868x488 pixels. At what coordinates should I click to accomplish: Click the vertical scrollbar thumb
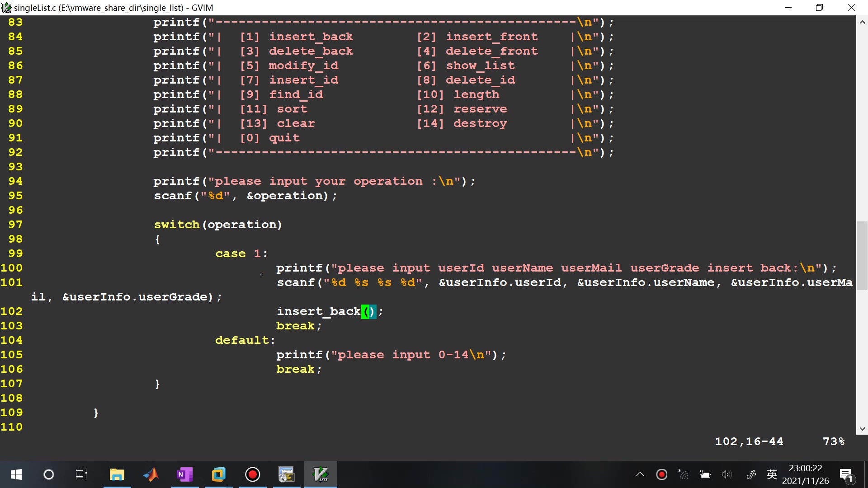coord(862,255)
